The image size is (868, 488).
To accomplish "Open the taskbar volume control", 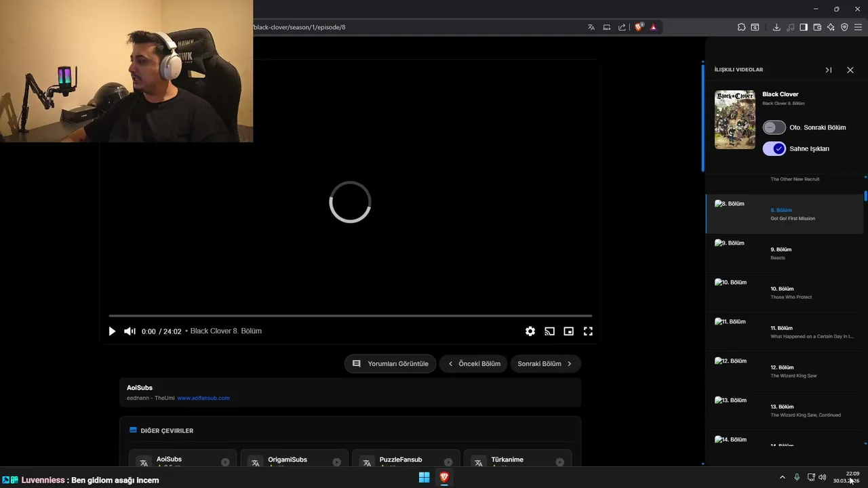I will (823, 477).
